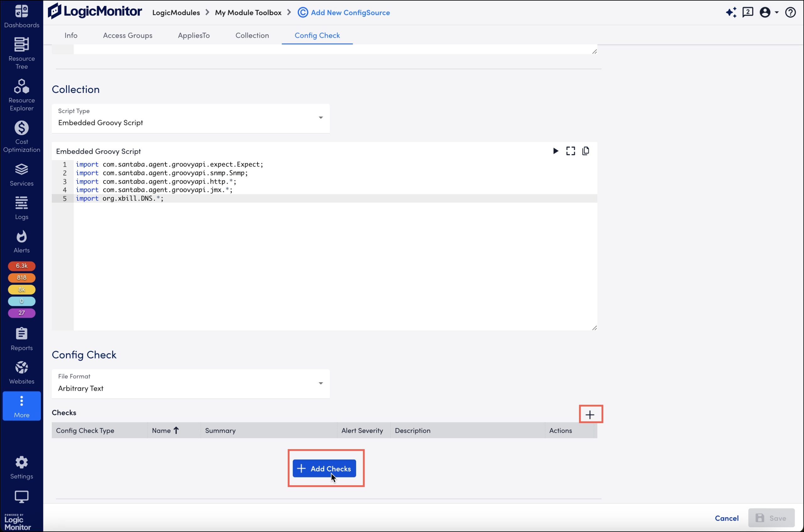804x532 pixels.
Task: Click the yellow 8k alerts badge
Action: (x=21, y=289)
